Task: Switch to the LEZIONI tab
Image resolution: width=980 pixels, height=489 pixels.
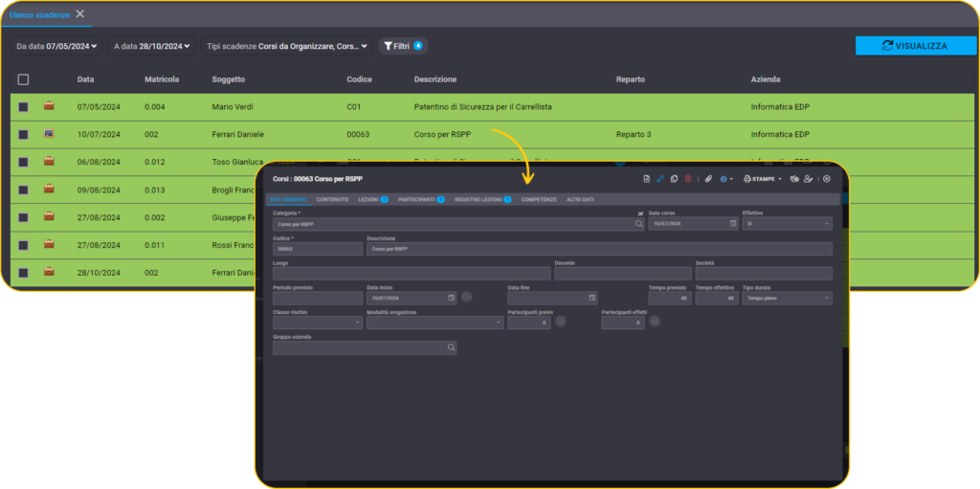Action: [373, 199]
